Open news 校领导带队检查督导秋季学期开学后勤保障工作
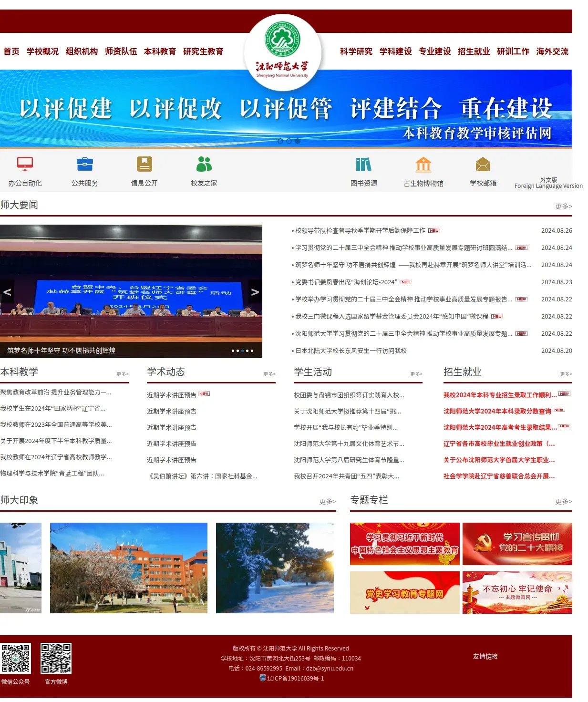The height and width of the screenshot is (702, 588). pyautogui.click(x=360, y=230)
